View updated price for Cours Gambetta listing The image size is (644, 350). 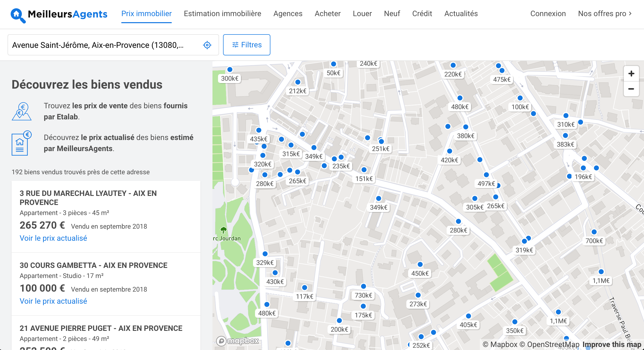pyautogui.click(x=53, y=301)
